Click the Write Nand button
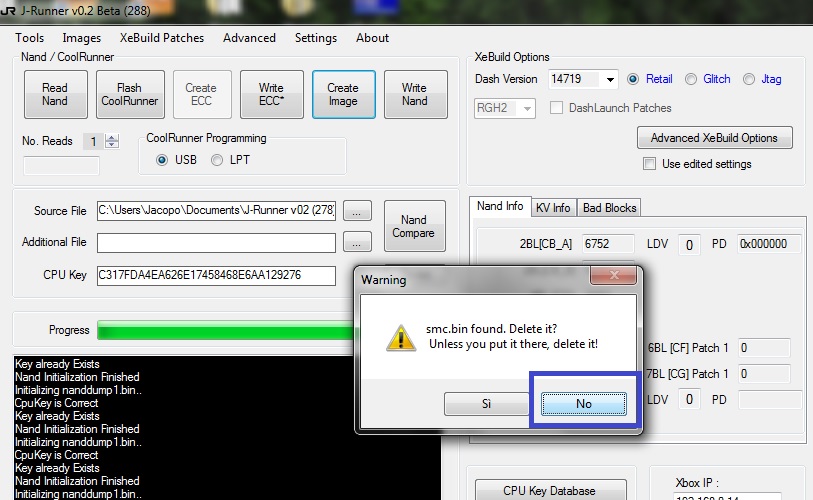This screenshot has height=500, width=813. 415,94
